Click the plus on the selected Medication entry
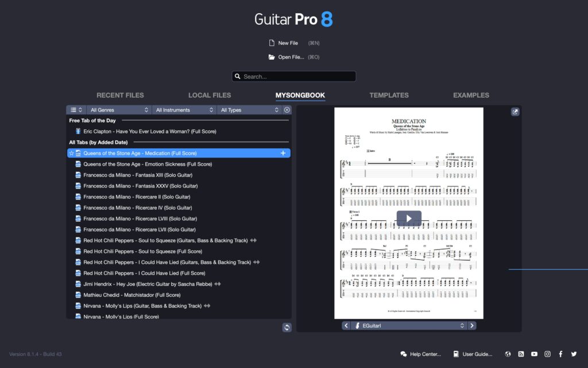Image resolution: width=588 pixels, height=368 pixels. 283,153
